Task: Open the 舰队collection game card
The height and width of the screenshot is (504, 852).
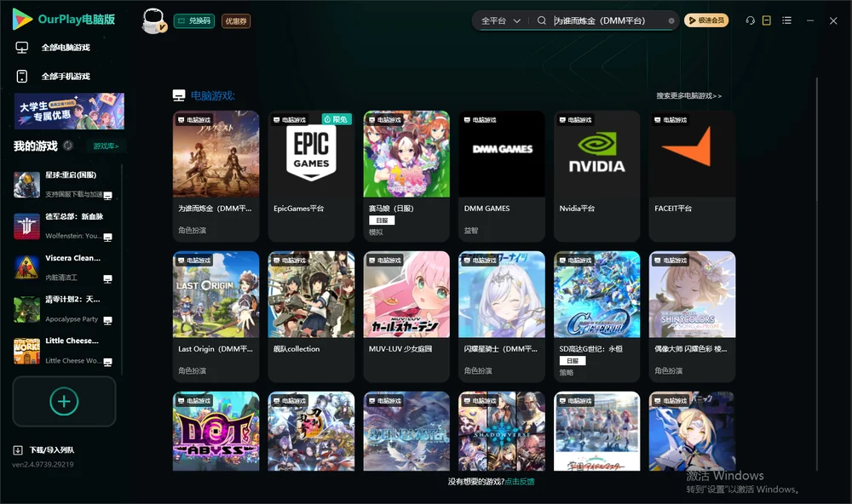Action: click(311, 317)
